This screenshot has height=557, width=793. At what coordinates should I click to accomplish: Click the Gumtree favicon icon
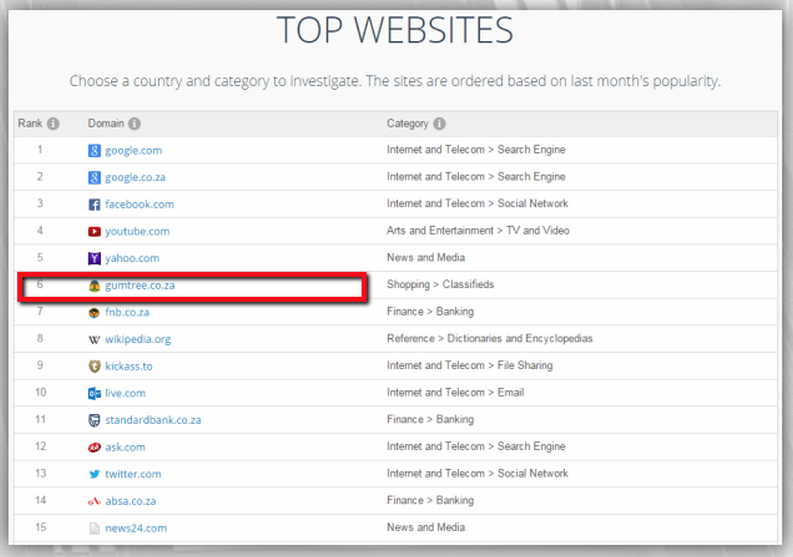click(94, 286)
